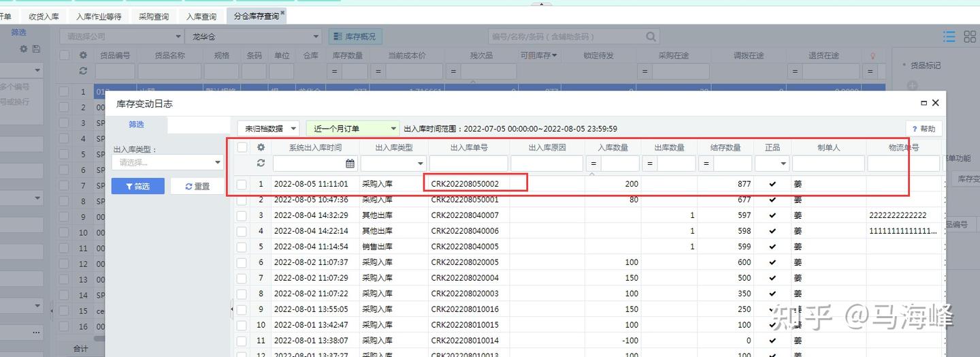Open the calendar picker in 系统出入库时间 filter

coord(350,164)
